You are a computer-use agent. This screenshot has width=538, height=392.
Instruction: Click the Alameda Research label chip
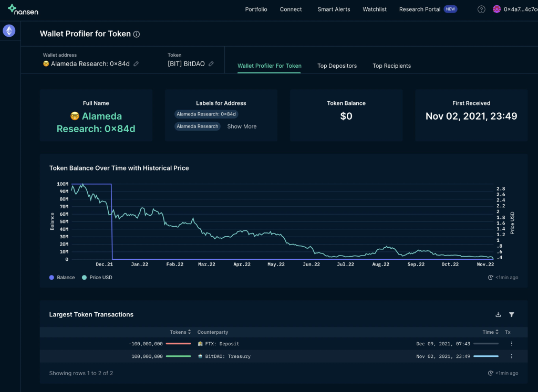(198, 126)
